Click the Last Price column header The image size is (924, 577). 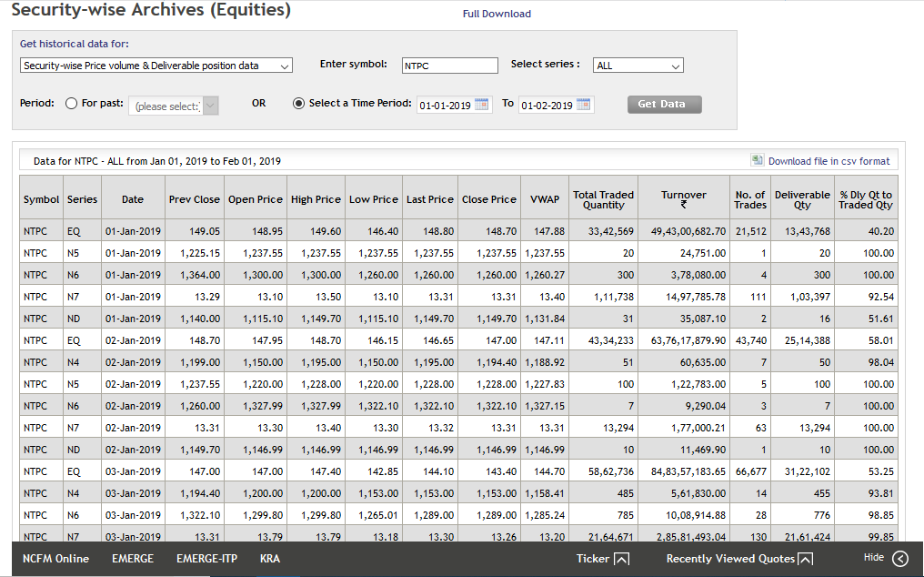point(430,199)
